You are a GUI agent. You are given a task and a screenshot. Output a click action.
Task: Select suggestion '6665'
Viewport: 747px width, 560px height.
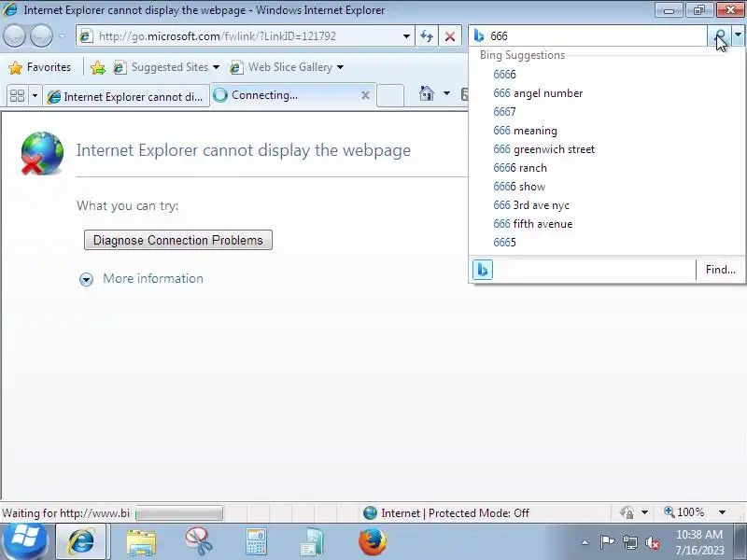tap(607, 242)
